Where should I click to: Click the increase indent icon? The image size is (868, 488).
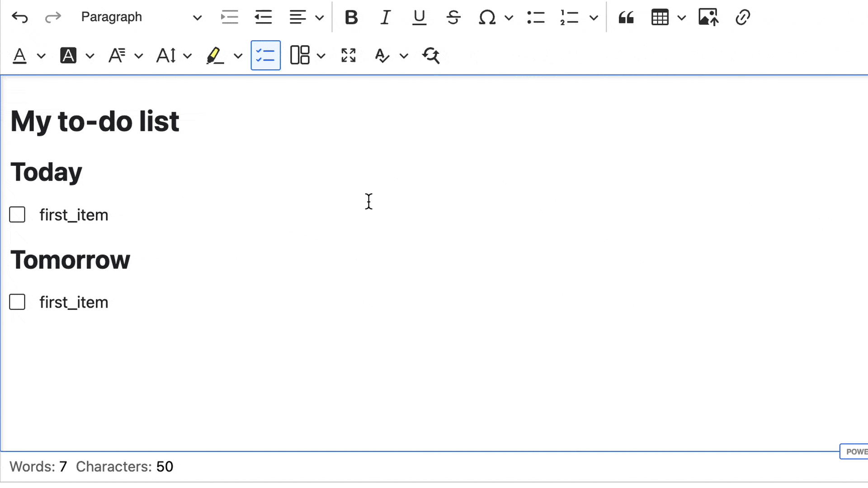click(x=230, y=18)
